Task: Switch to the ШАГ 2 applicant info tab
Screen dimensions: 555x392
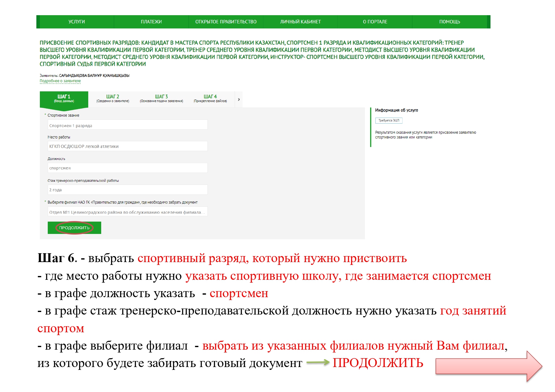Action: pos(113,99)
